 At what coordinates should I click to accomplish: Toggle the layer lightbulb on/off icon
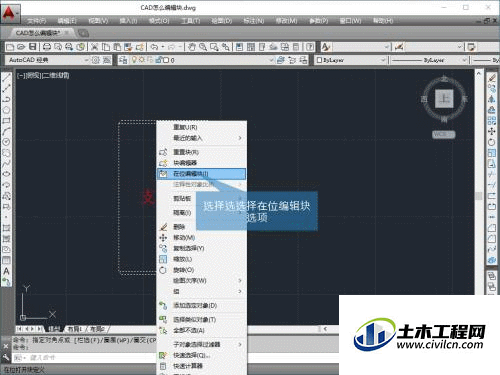click(x=134, y=60)
